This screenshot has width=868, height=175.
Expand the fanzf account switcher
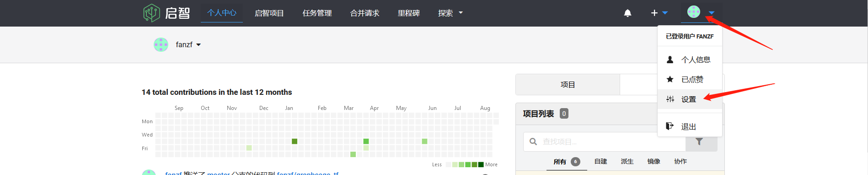(198, 45)
